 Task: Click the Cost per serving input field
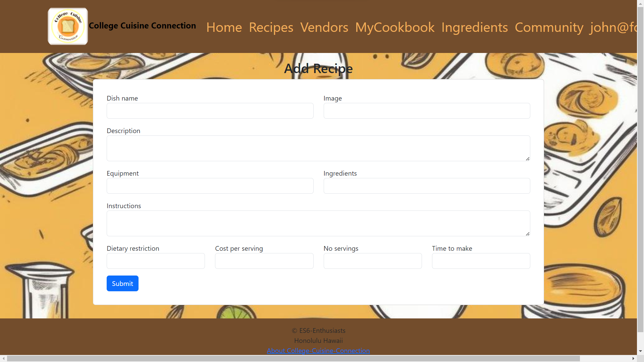click(x=264, y=261)
